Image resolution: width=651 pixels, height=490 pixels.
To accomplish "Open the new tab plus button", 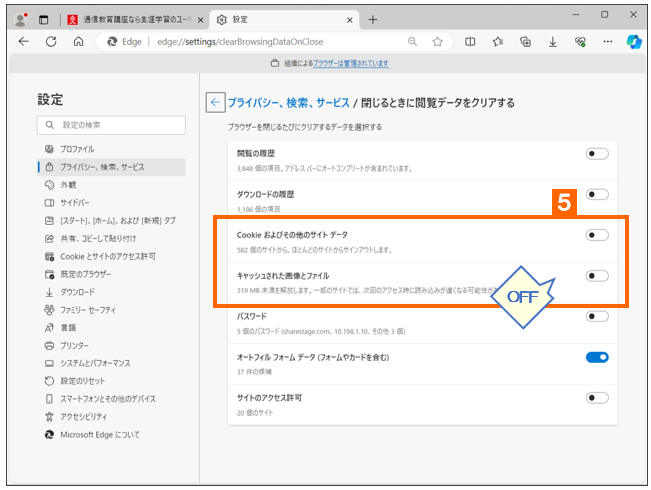I will (x=373, y=19).
